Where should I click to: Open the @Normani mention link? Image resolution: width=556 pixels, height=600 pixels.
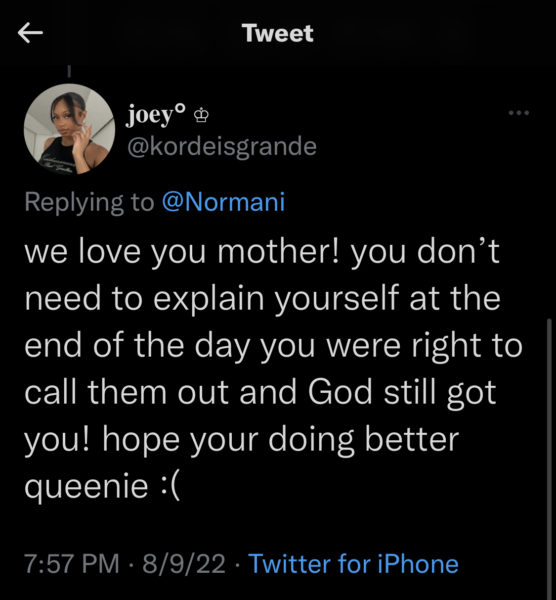tap(223, 202)
